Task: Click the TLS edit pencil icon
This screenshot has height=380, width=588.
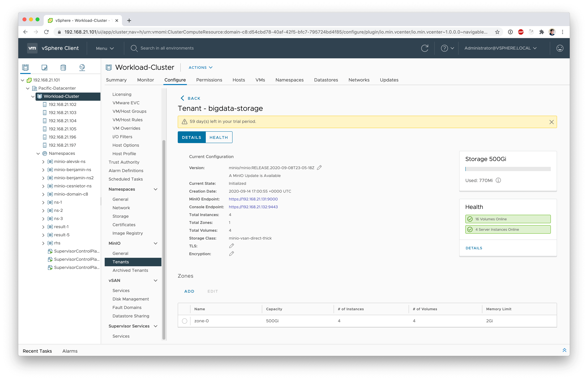Action: tap(231, 246)
